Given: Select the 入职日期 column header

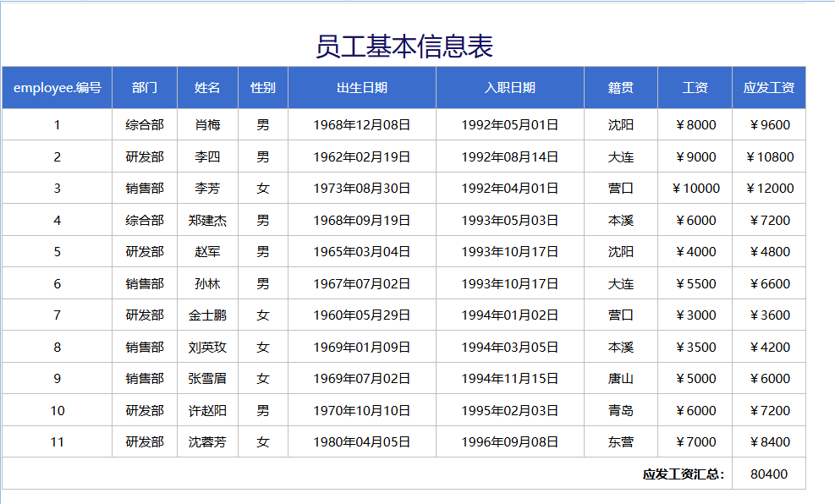Looking at the screenshot, I should coord(509,88).
